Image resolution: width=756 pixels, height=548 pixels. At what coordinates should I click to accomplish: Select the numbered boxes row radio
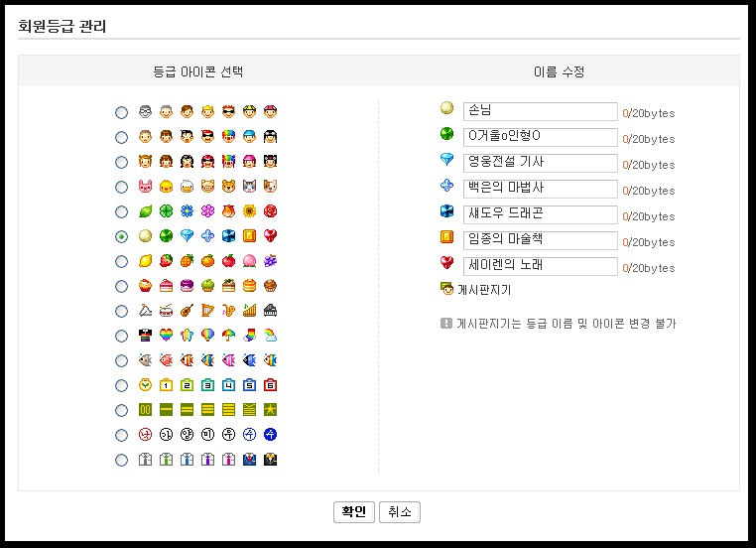(x=121, y=385)
